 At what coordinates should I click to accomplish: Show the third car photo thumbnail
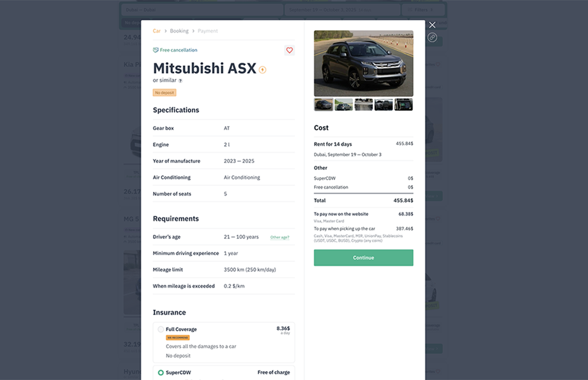[x=364, y=104]
